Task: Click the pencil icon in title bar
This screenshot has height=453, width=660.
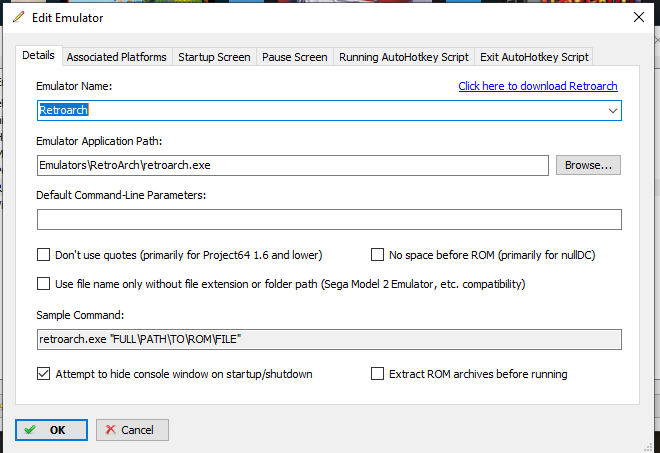Action: click(x=19, y=17)
